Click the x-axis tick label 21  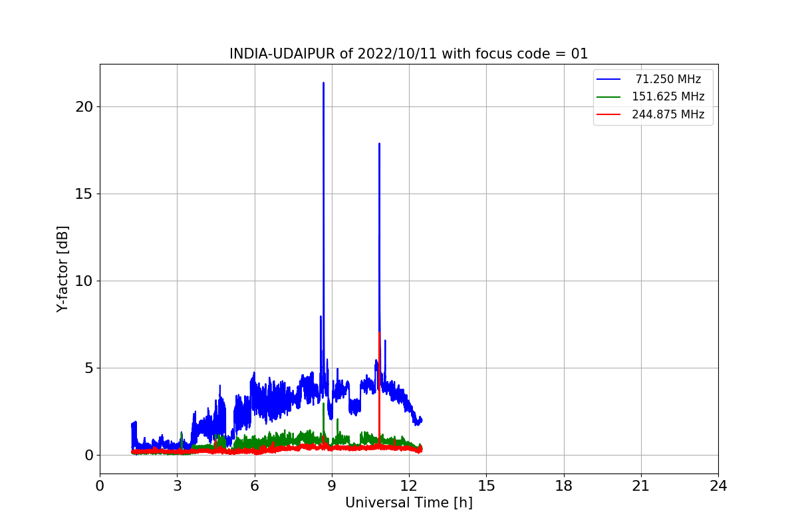(x=641, y=486)
